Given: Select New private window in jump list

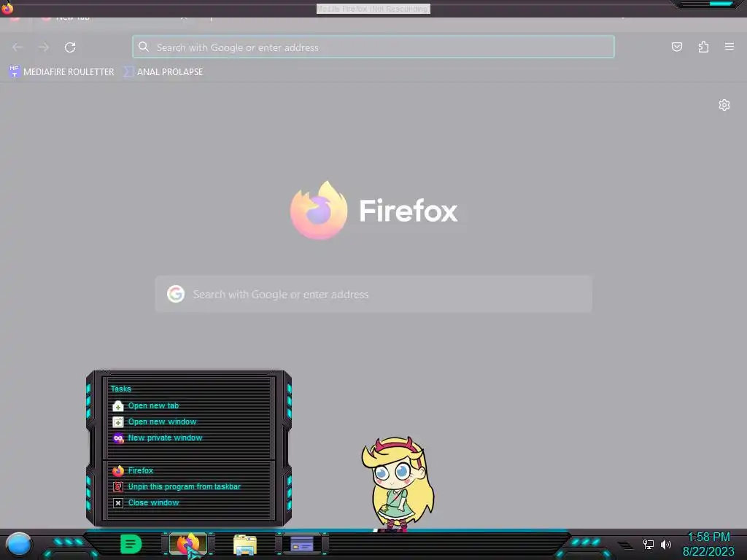Looking at the screenshot, I should (165, 438).
